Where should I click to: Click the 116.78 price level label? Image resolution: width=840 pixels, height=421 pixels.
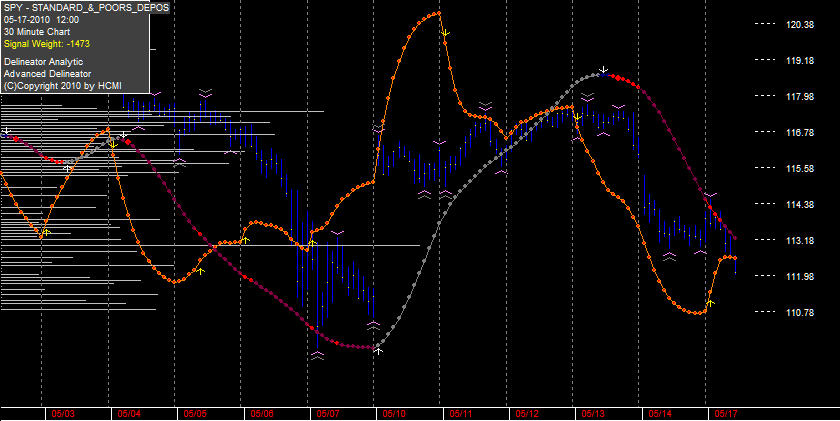[800, 132]
